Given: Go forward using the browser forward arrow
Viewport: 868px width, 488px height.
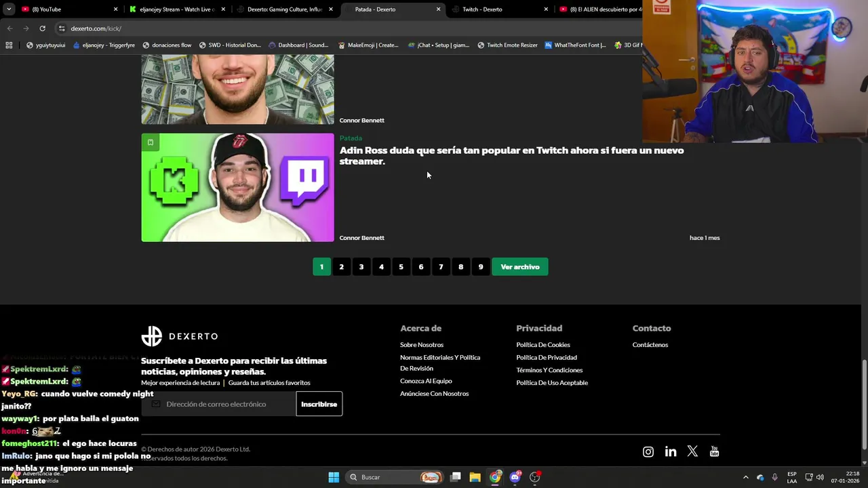Looking at the screenshot, I should [x=26, y=28].
